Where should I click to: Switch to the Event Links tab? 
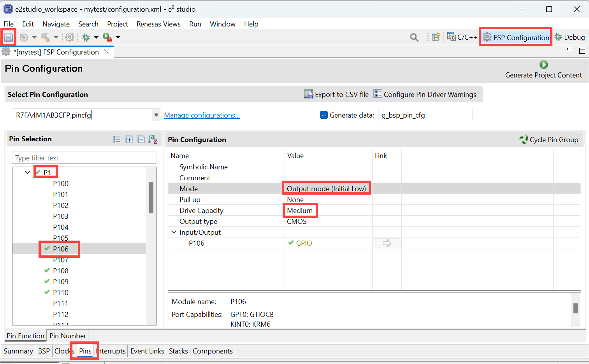pos(147,351)
